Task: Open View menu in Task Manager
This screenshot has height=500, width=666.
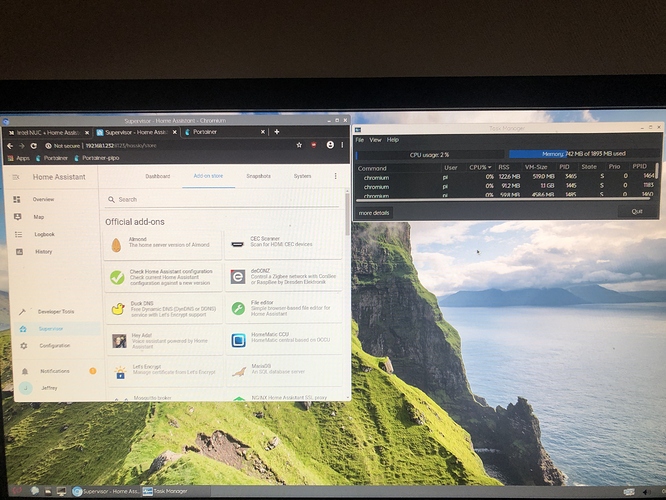Action: click(x=375, y=140)
